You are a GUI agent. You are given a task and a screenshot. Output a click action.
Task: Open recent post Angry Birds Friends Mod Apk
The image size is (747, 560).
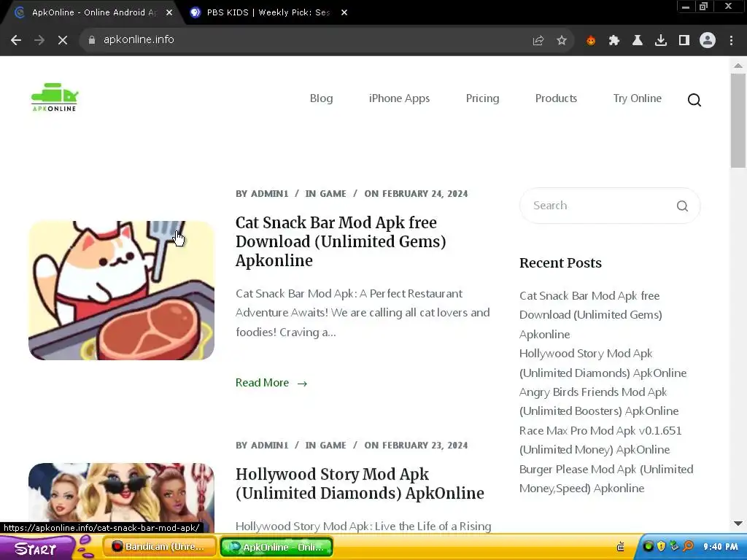[599, 402]
